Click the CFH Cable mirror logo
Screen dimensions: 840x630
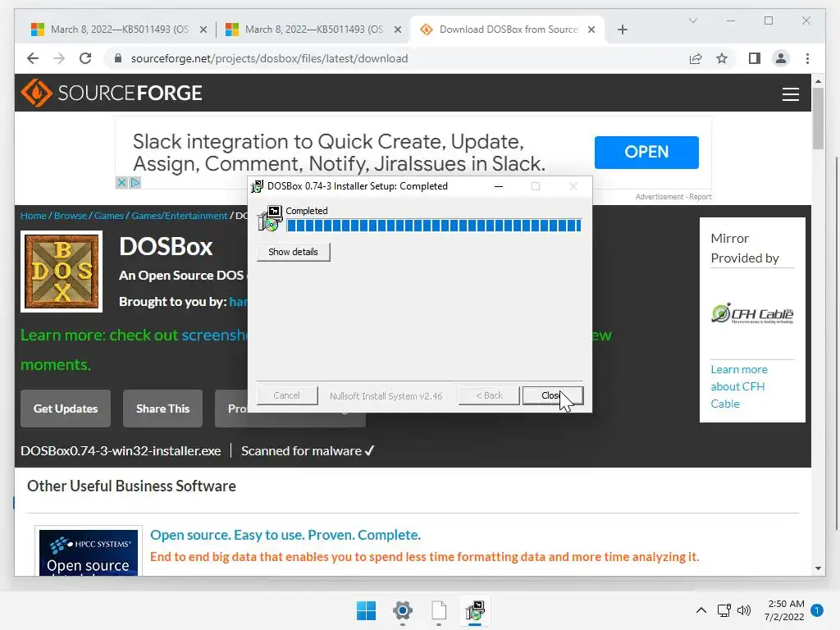pos(752,314)
